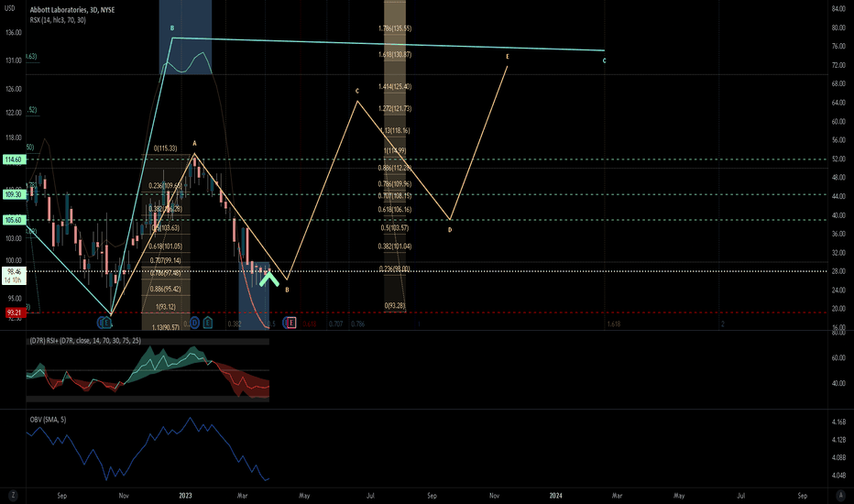854x504 pixels.
Task: Select the OBV (SMA, 5) indicator legend
Action: [48, 420]
